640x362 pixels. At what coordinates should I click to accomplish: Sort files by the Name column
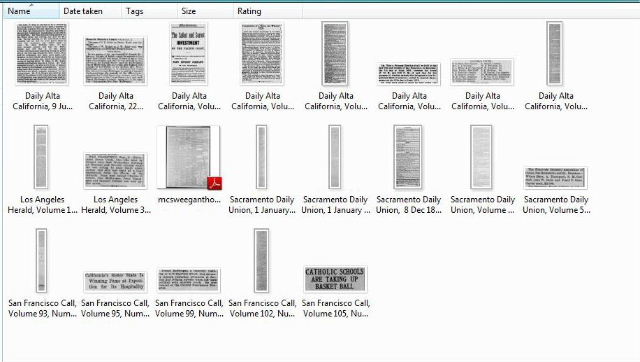pos(31,11)
